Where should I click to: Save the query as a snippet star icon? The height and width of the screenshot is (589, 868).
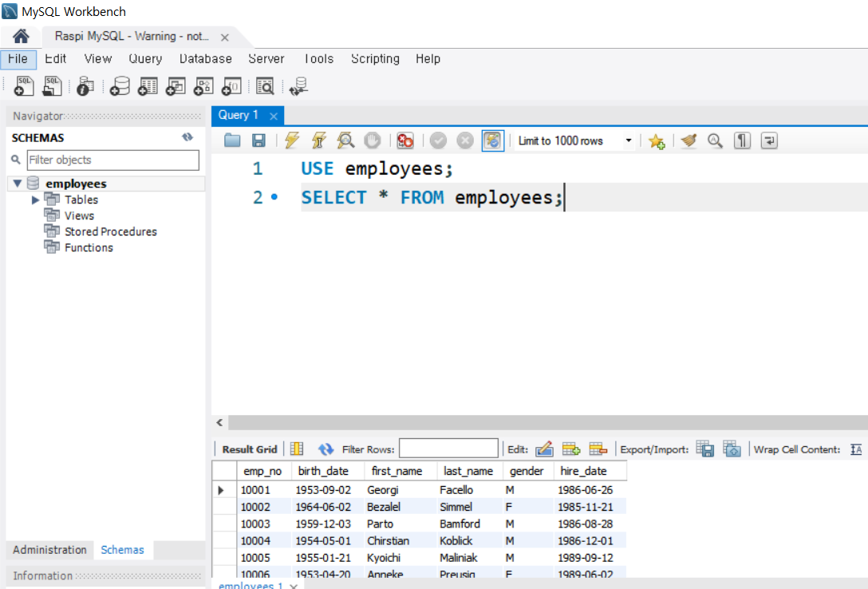point(657,141)
